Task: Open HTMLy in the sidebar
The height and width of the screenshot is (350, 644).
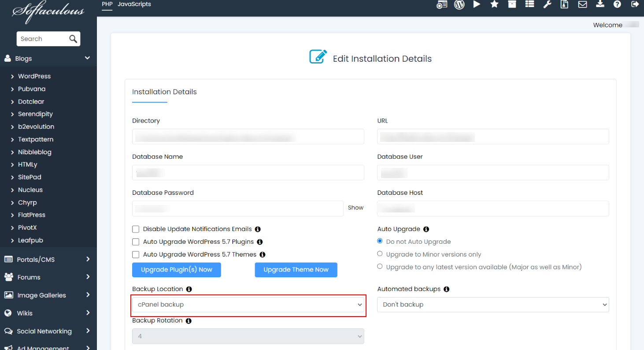Action: point(28,164)
